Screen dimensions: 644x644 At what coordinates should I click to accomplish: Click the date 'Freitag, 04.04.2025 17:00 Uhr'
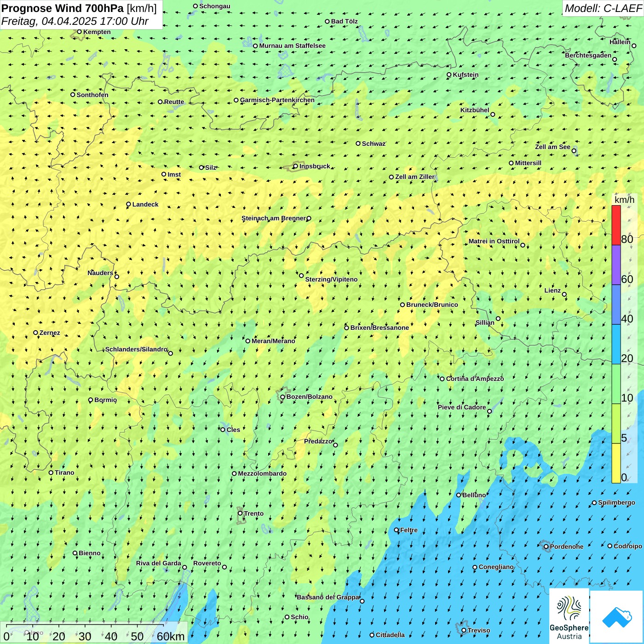(x=75, y=21)
